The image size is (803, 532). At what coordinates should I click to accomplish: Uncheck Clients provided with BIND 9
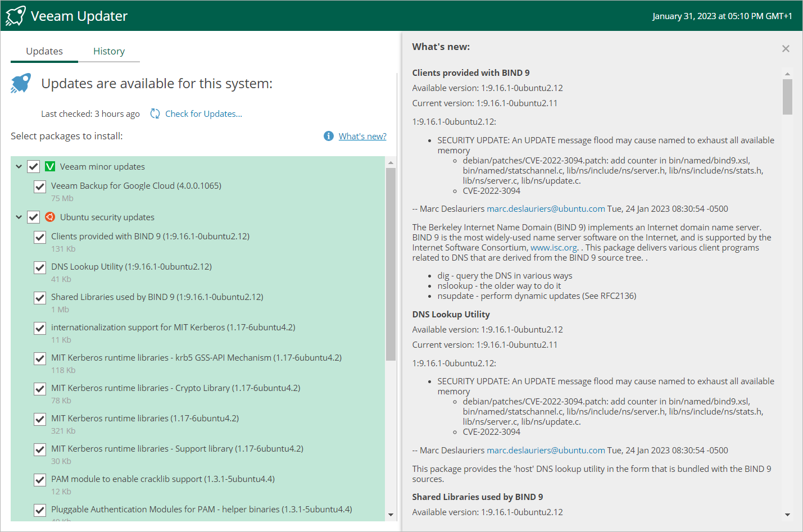[40, 237]
